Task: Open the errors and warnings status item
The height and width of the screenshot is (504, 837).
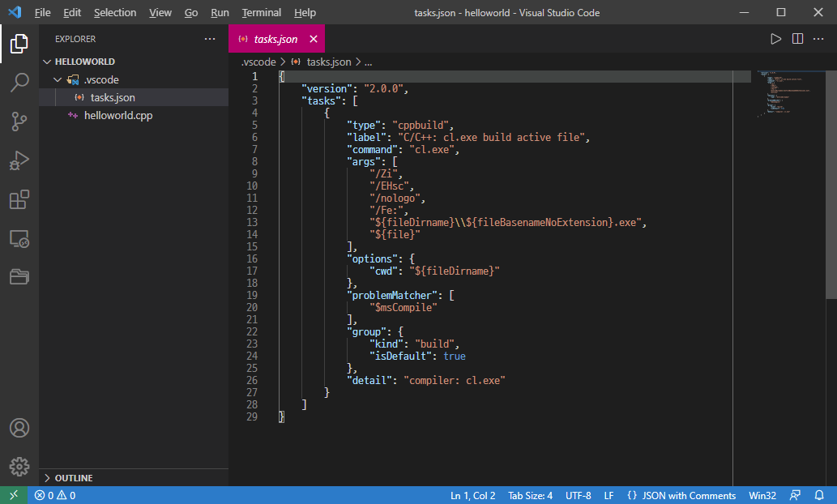Action: point(55,495)
